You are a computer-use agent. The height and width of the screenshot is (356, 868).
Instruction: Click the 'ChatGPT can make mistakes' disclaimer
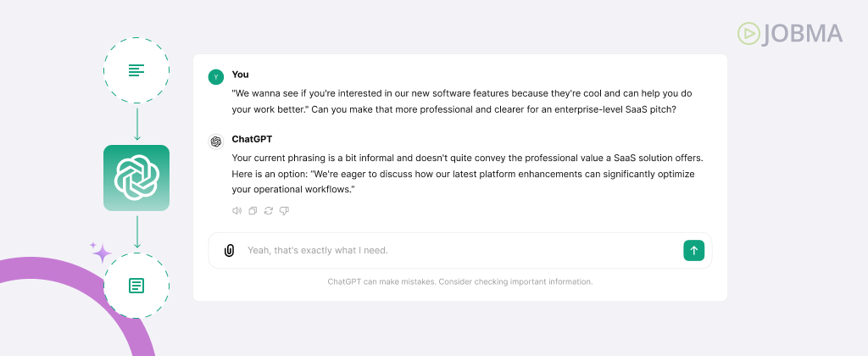coord(460,281)
